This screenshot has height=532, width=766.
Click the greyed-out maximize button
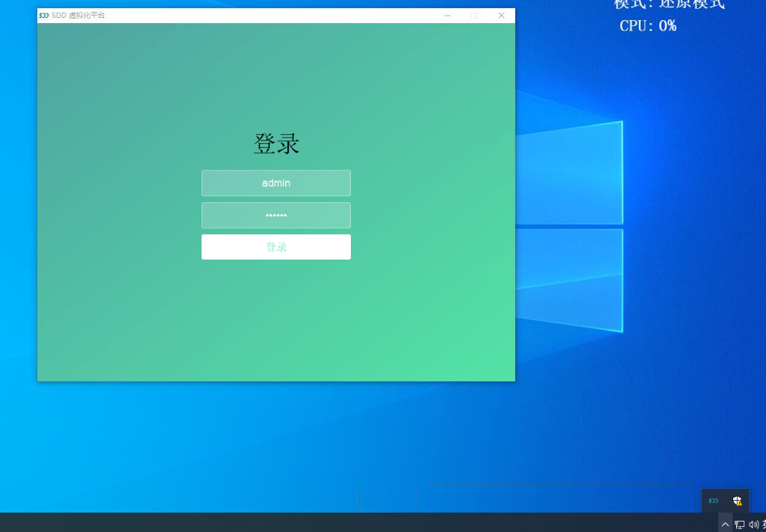click(x=474, y=16)
